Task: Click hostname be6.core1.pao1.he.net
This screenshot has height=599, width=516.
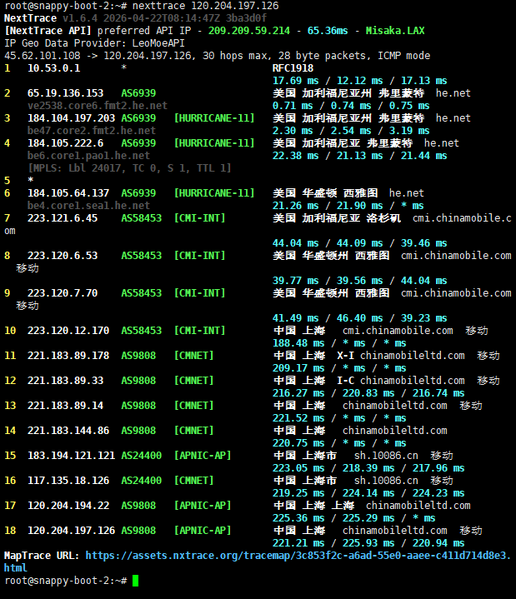Action: pos(89,156)
